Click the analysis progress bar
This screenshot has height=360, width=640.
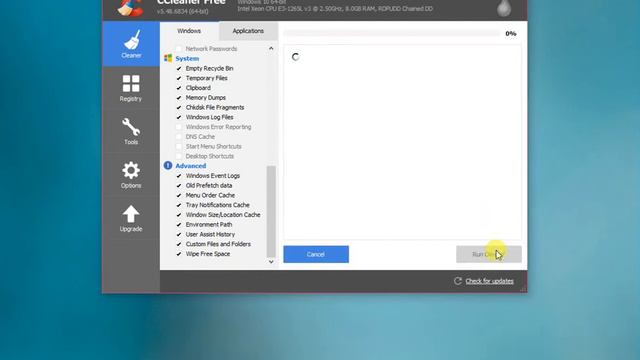[392, 33]
